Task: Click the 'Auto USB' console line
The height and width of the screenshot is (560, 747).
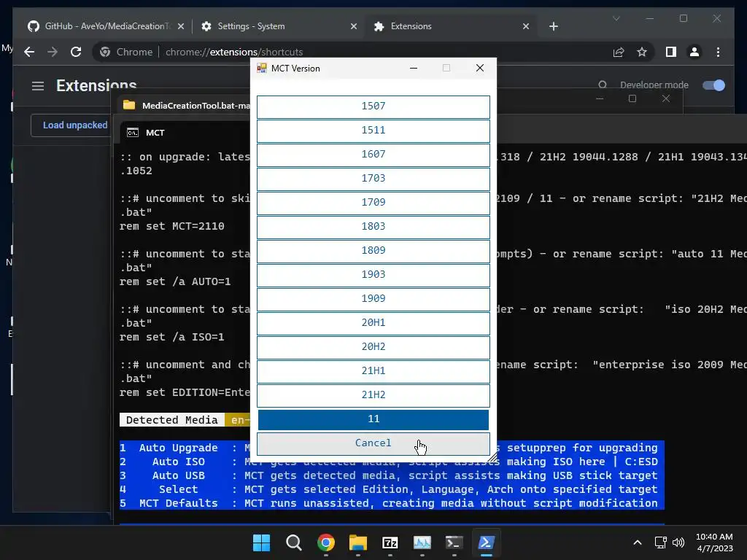Action: coord(388,475)
